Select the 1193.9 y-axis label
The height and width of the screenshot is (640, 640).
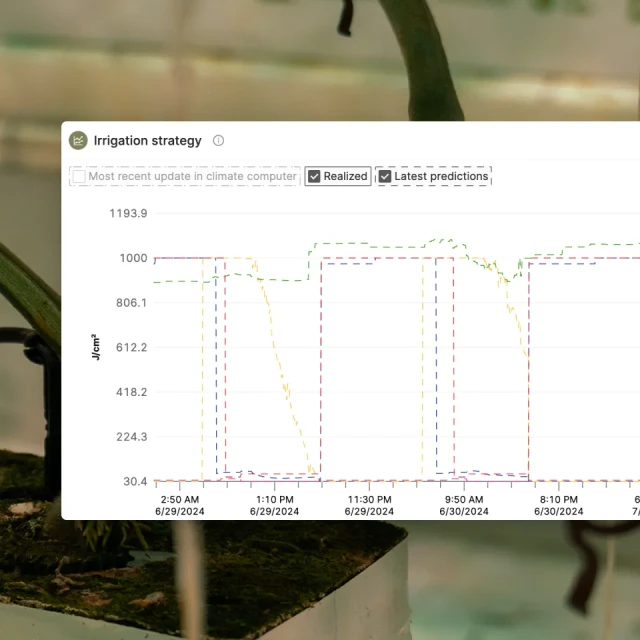click(128, 213)
